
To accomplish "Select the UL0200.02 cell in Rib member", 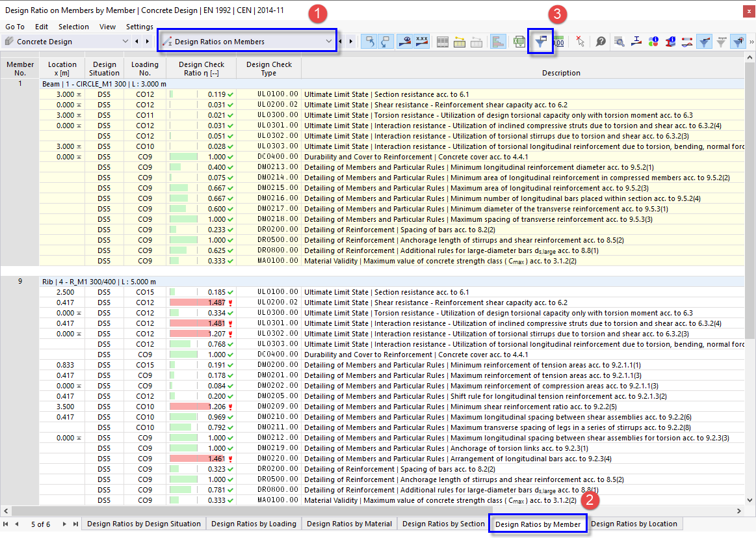I will tap(269, 303).
